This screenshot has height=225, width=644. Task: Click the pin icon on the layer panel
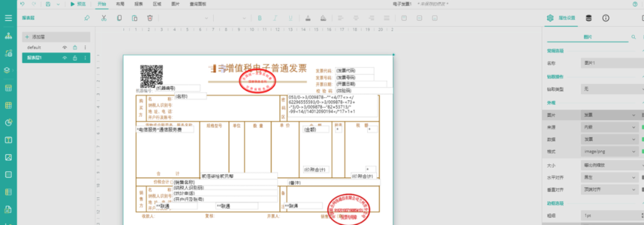(x=87, y=18)
